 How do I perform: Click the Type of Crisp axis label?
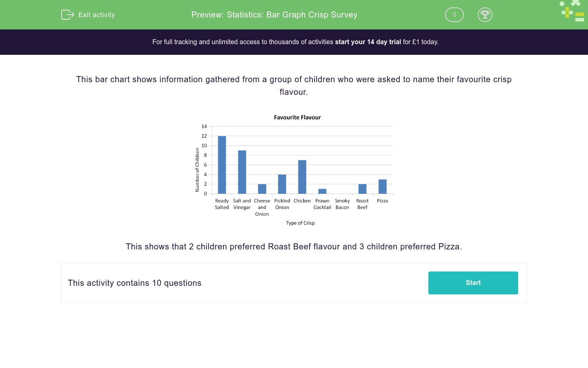tap(300, 223)
